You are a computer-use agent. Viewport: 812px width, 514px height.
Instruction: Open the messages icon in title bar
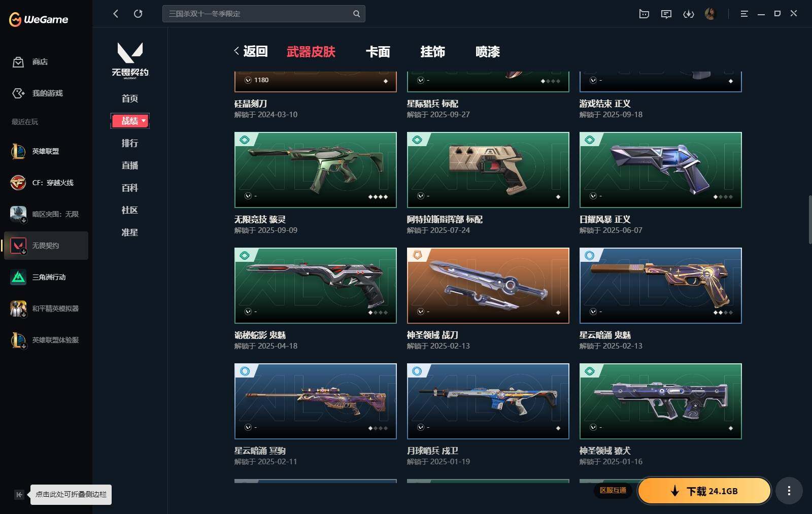pos(666,14)
